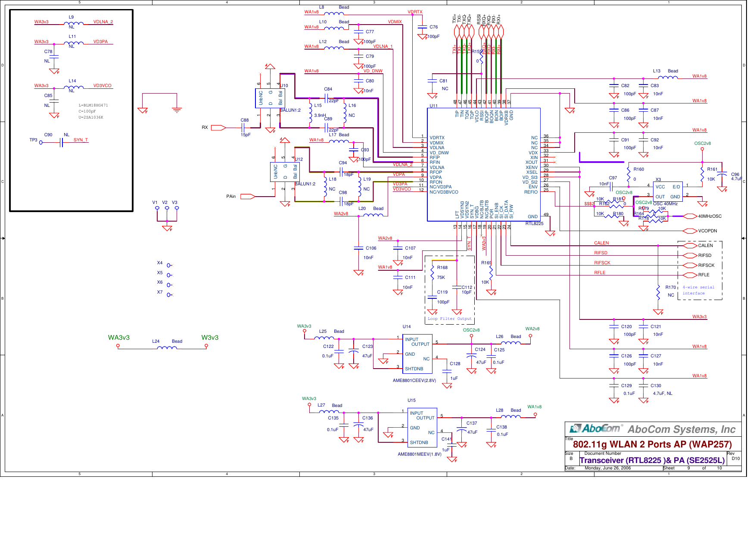Click the 'RSSI' connector label at top
Screen dimensions: 756x535
[479, 19]
